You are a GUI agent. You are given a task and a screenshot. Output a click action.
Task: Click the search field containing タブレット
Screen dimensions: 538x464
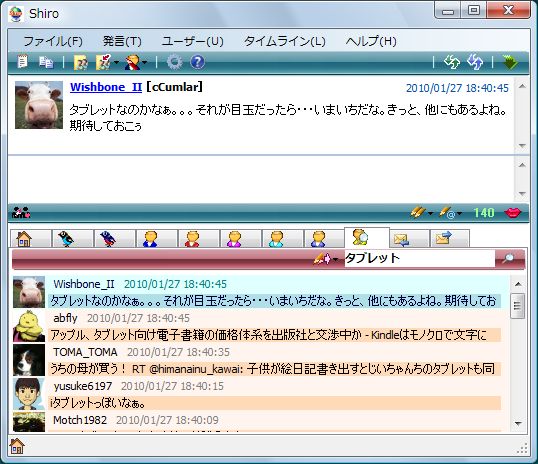click(x=419, y=258)
